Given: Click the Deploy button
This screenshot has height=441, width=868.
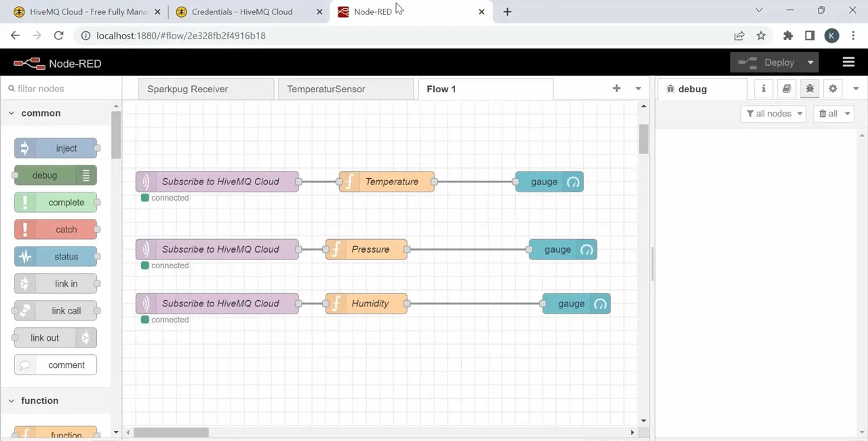Looking at the screenshot, I should (767, 62).
